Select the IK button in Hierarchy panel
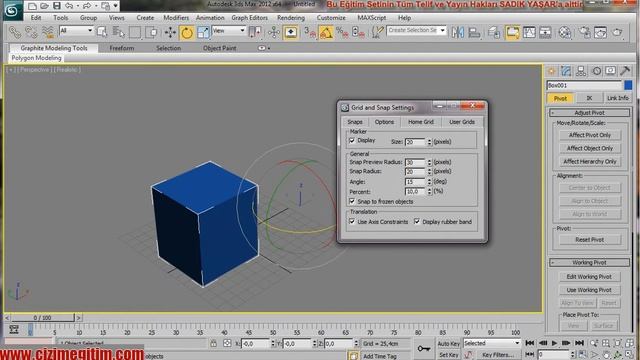Image resolution: width=640 pixels, height=360 pixels. pos(589,98)
